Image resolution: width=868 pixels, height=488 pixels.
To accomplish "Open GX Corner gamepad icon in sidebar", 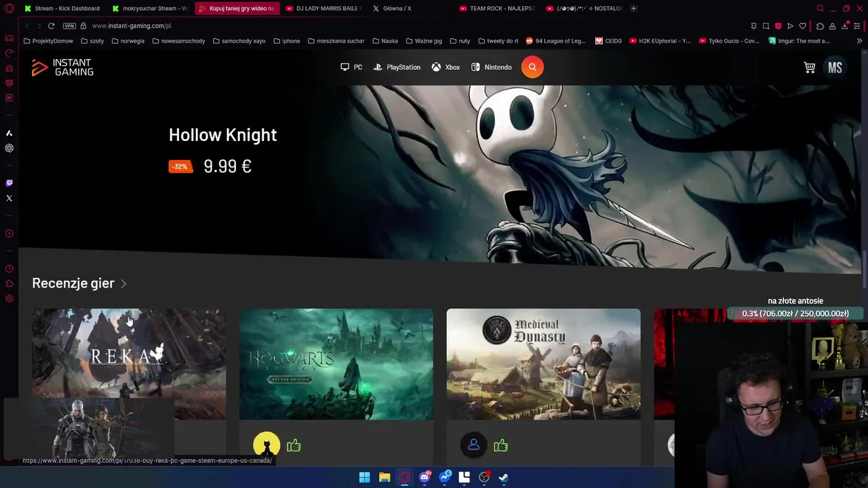I will pos(9,38).
